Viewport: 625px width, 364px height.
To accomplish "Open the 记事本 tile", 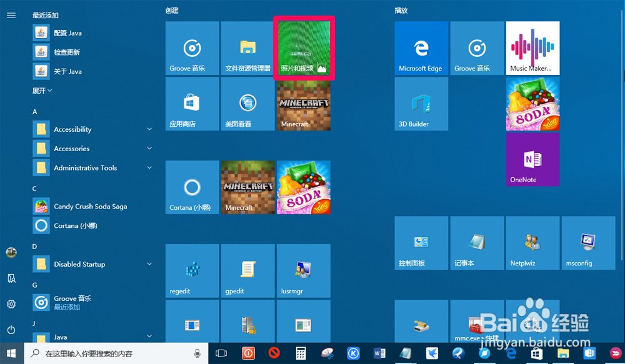I will [x=477, y=243].
